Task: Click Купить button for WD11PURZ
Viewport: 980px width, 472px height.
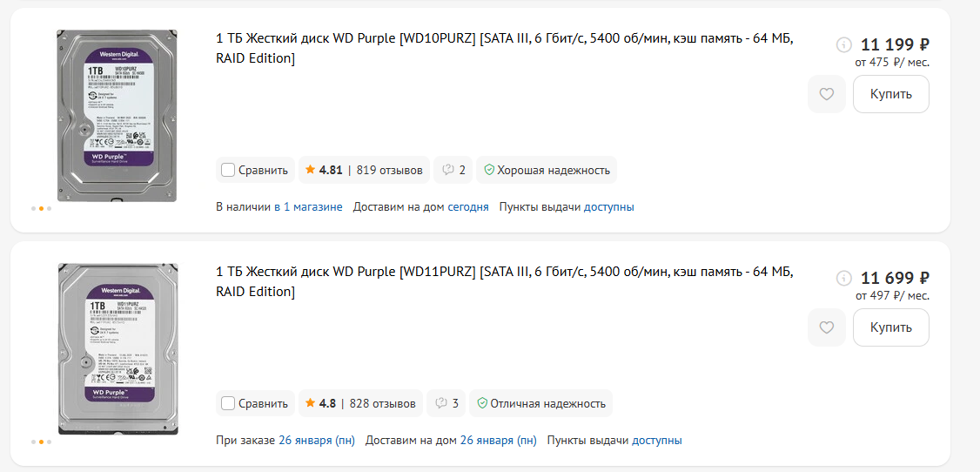Action: (890, 327)
